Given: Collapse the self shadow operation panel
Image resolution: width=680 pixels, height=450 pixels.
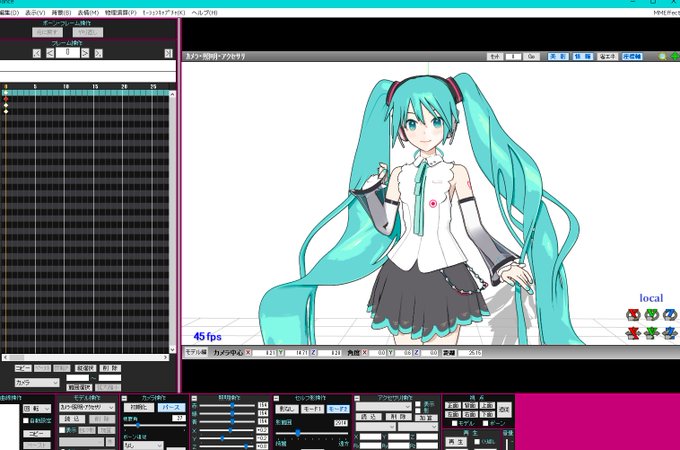Looking at the screenshot, I should coord(276,398).
